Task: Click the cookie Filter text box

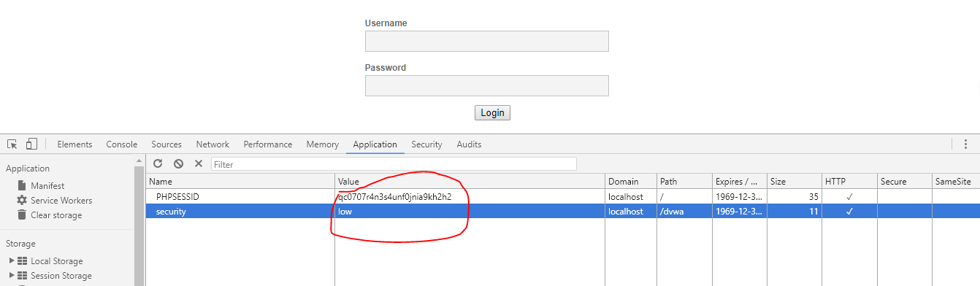Action: pyautogui.click(x=394, y=164)
